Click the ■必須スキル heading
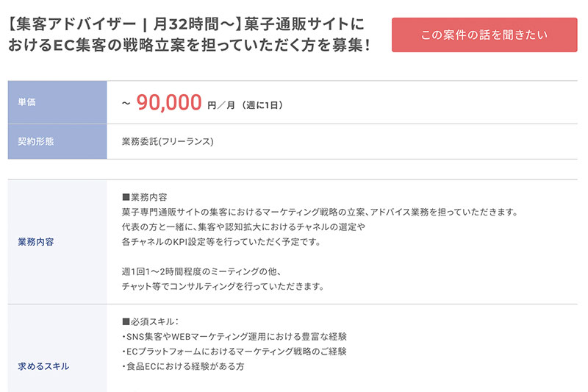Image resolution: width=588 pixels, height=392 pixels. pos(151,321)
